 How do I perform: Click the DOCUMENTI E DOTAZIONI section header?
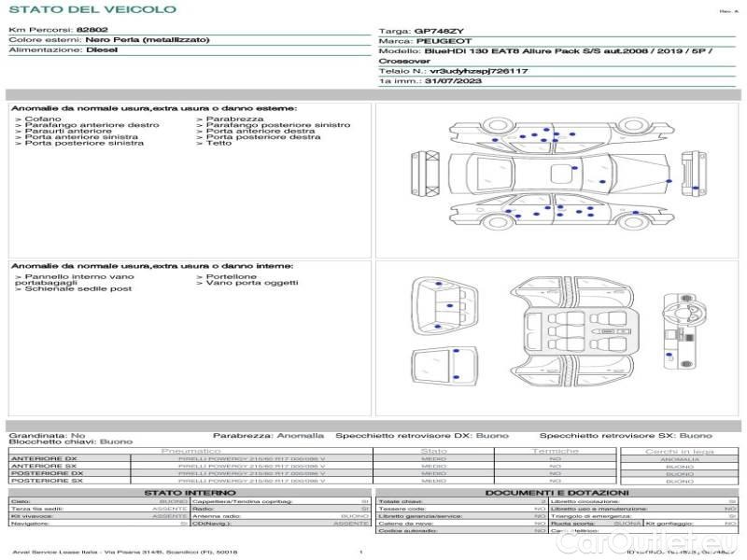(557, 492)
